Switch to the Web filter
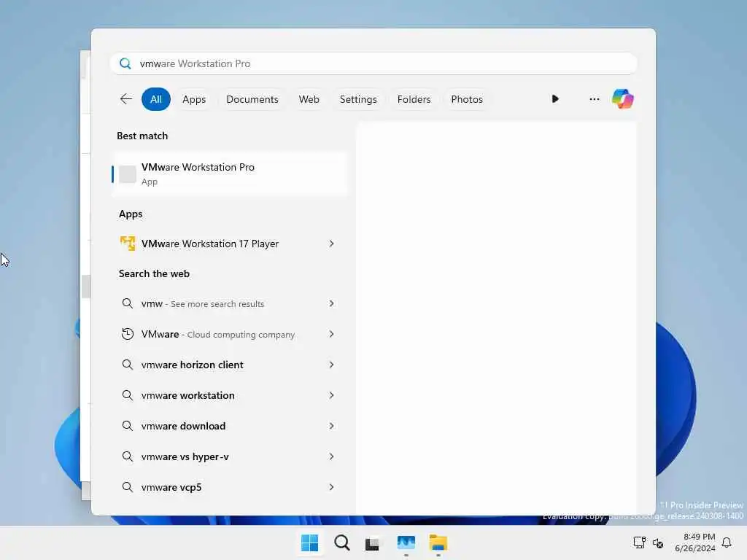This screenshot has width=747, height=560. [x=309, y=99]
